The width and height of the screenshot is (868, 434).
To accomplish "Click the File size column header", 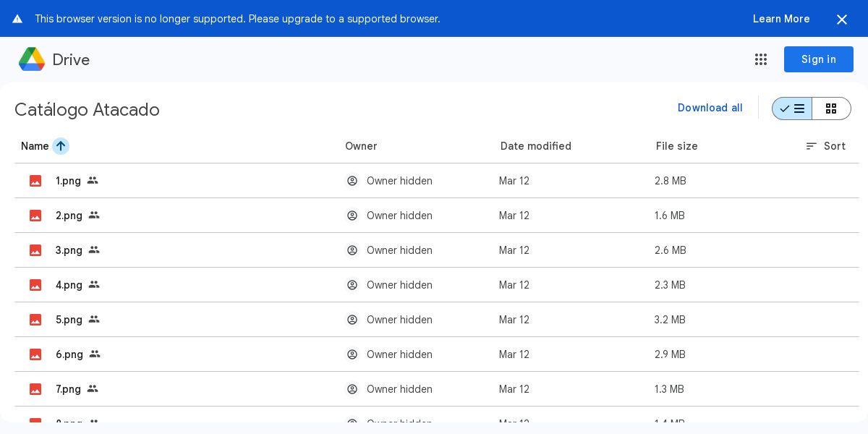I will tap(677, 146).
